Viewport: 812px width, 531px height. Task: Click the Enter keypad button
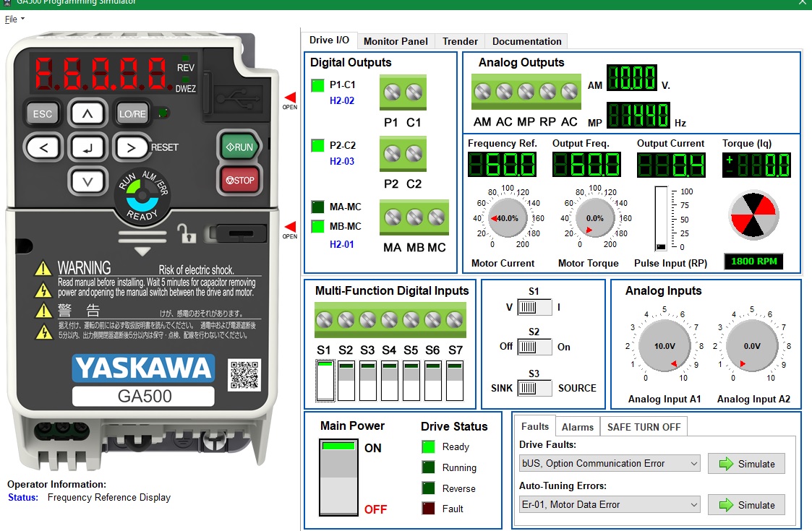point(87,148)
